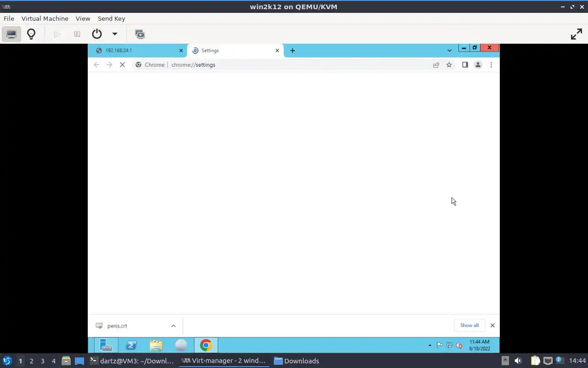Open Chrome three-dot menu
The height and width of the screenshot is (368, 588).
(491, 65)
